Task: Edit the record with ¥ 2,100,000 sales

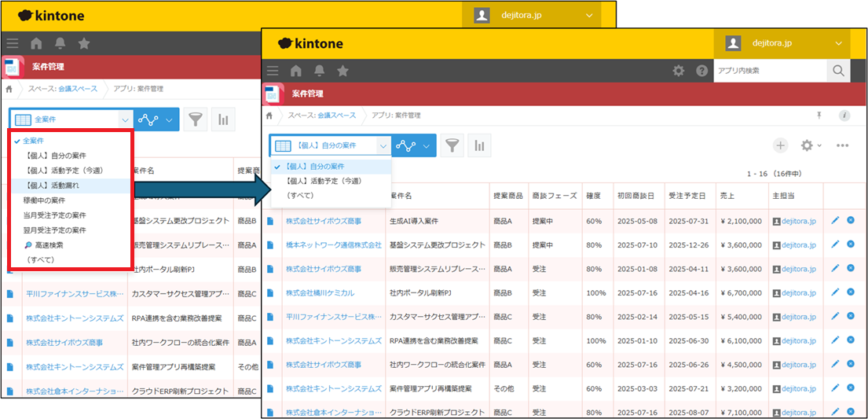Action: pos(835,221)
